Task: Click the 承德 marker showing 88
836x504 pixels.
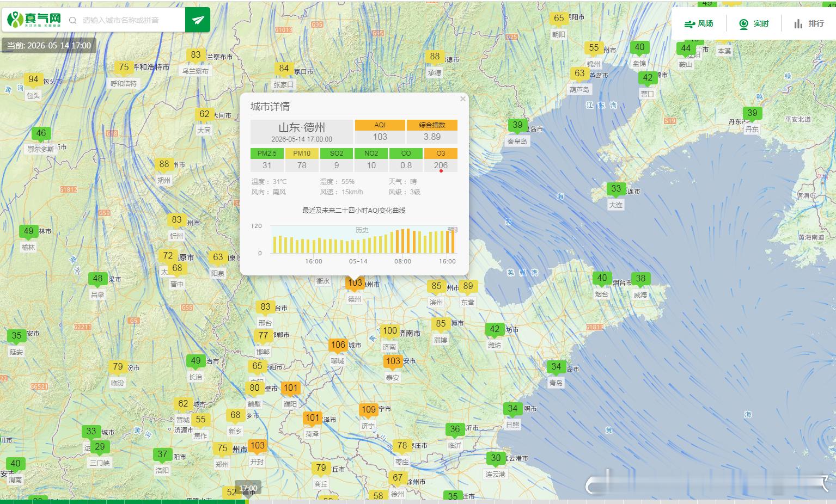Action: pyautogui.click(x=435, y=57)
